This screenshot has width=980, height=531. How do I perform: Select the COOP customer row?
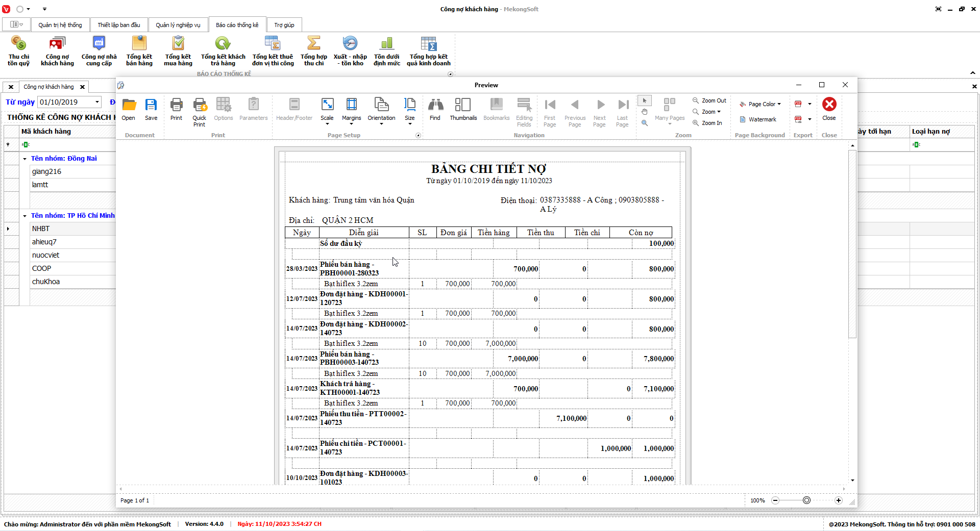41,268
